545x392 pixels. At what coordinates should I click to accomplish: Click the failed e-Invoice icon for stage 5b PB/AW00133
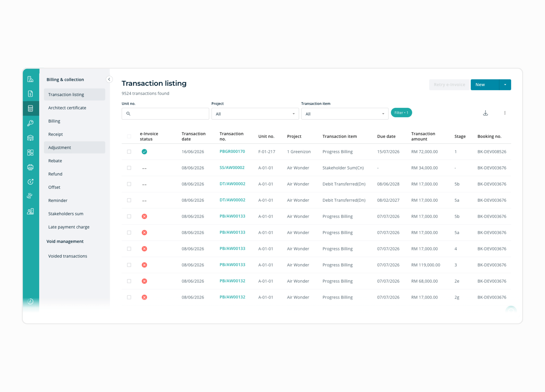tap(144, 216)
